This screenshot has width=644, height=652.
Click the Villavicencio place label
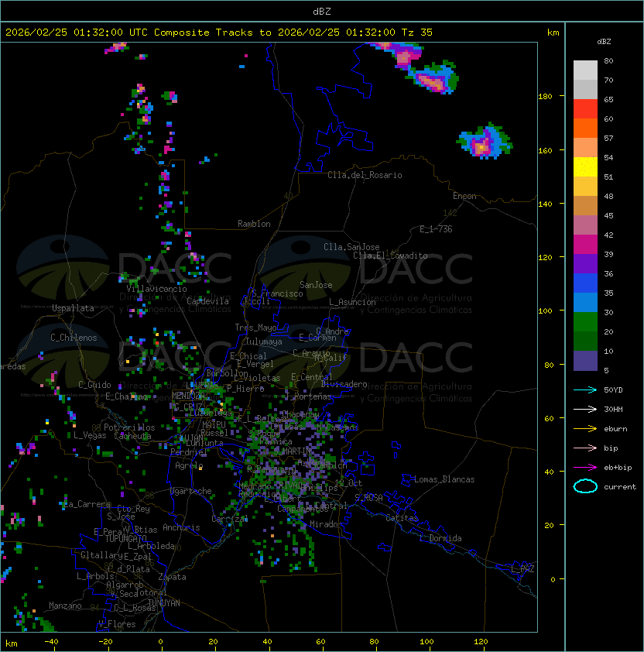point(156,289)
